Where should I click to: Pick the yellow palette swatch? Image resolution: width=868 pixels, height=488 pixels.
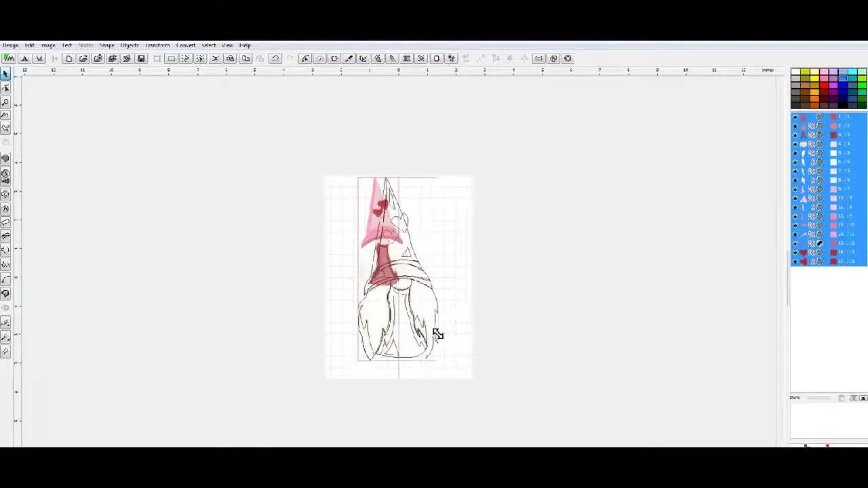point(814,79)
